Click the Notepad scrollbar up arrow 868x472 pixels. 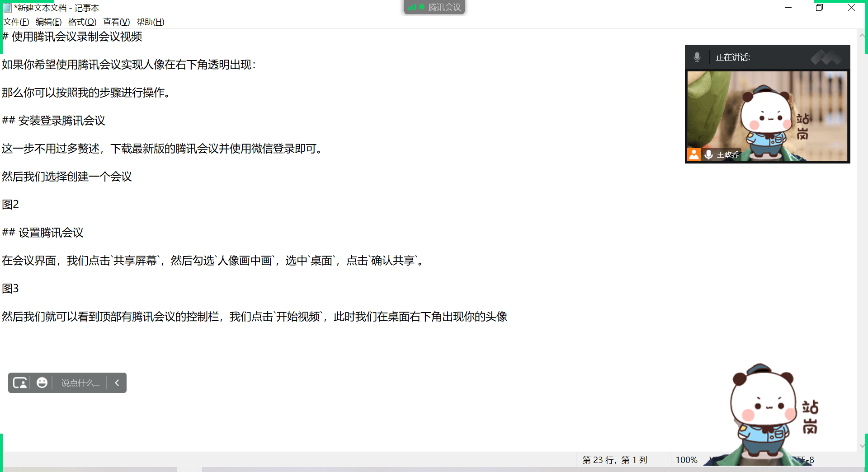tap(862, 36)
